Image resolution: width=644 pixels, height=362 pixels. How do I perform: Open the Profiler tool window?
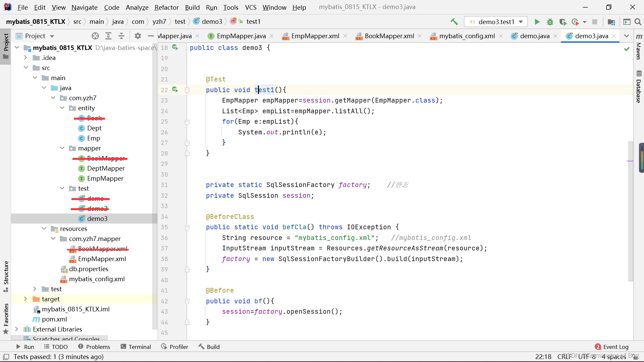[x=174, y=347]
